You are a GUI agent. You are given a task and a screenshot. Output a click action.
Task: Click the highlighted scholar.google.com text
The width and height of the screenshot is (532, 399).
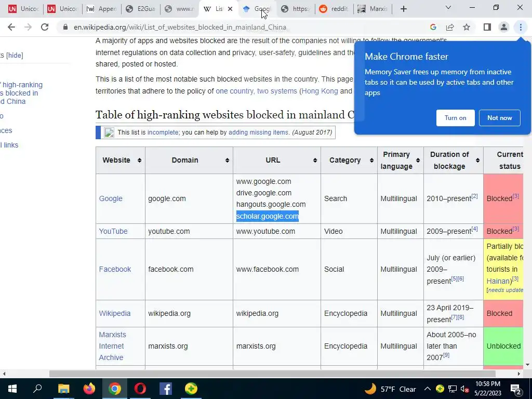point(268,216)
